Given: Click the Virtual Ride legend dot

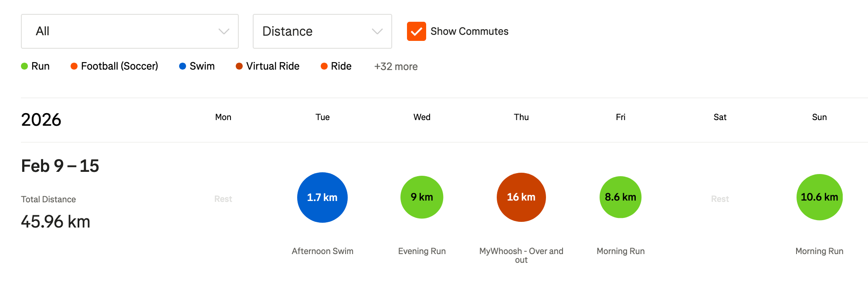Looking at the screenshot, I should point(239,66).
